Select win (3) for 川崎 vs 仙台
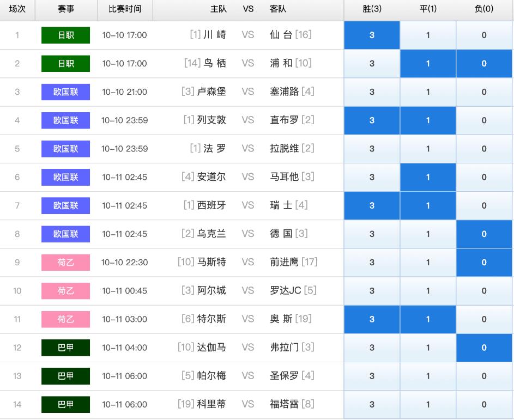 [372, 35]
